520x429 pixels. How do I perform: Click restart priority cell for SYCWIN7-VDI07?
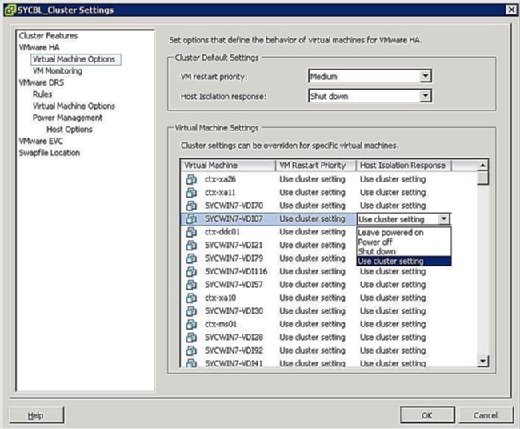point(312,219)
